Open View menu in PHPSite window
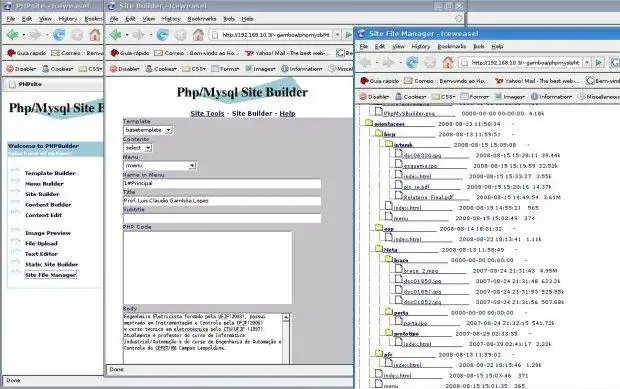The width and height of the screenshot is (620, 389). click(x=45, y=19)
